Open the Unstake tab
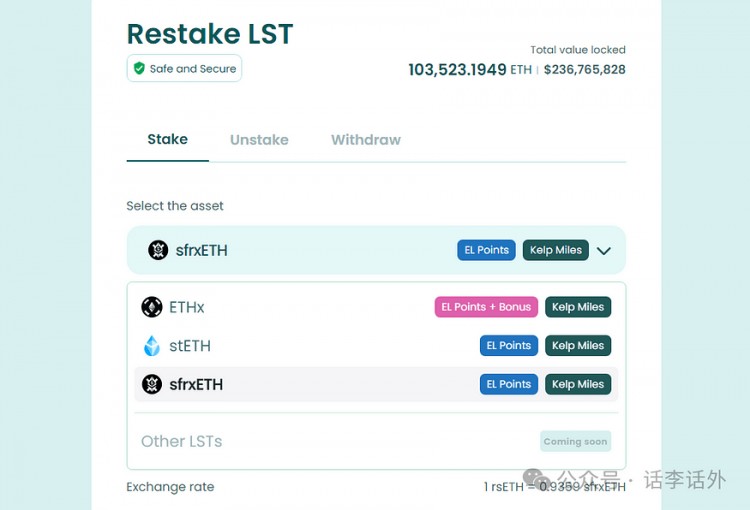The height and width of the screenshot is (510, 750). [x=259, y=140]
